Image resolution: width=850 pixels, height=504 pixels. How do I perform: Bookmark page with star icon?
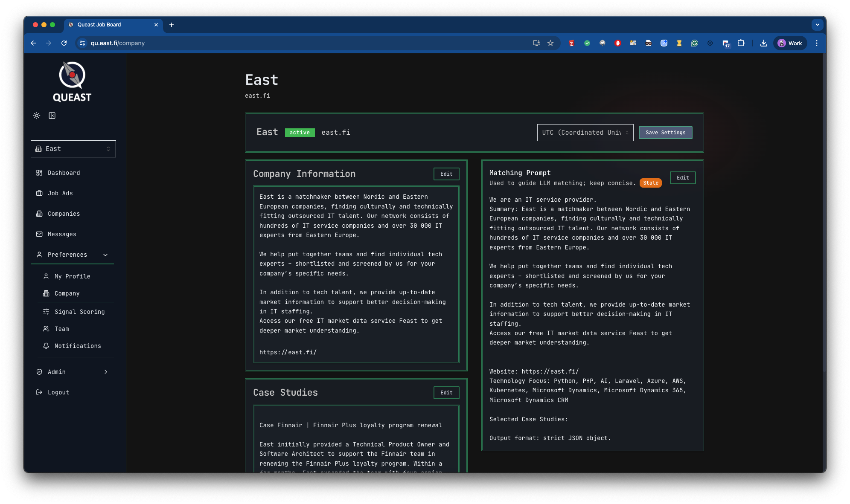550,43
